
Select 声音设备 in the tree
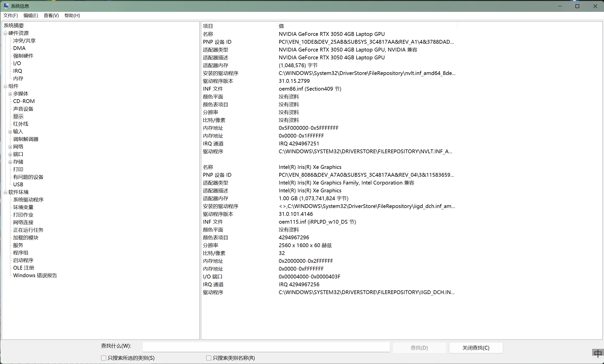[23, 109]
